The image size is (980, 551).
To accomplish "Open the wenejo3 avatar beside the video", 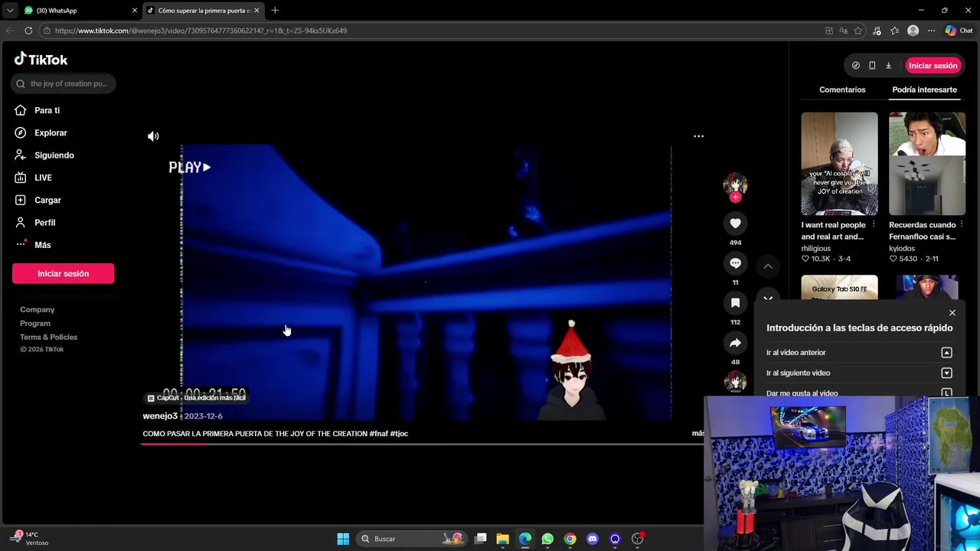I will (x=735, y=184).
